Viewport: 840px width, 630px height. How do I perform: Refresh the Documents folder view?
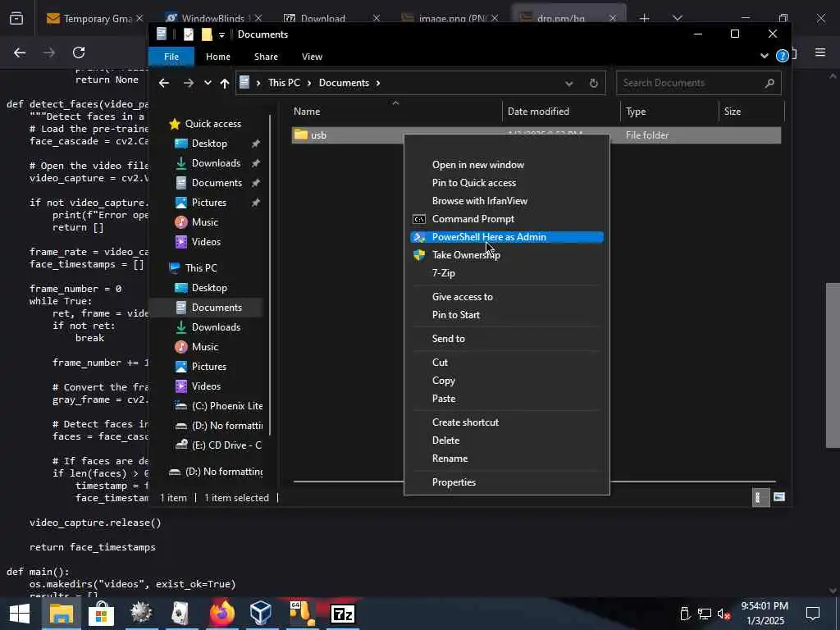[594, 83]
